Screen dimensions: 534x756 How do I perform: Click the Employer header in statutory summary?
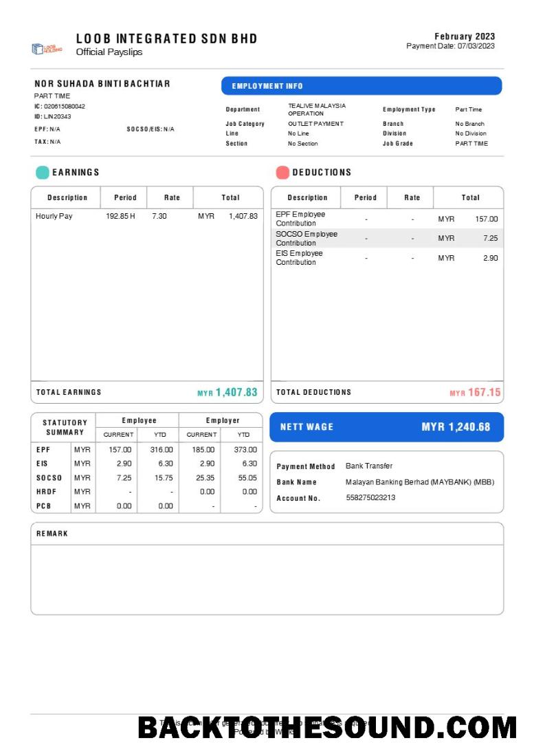pos(223,420)
